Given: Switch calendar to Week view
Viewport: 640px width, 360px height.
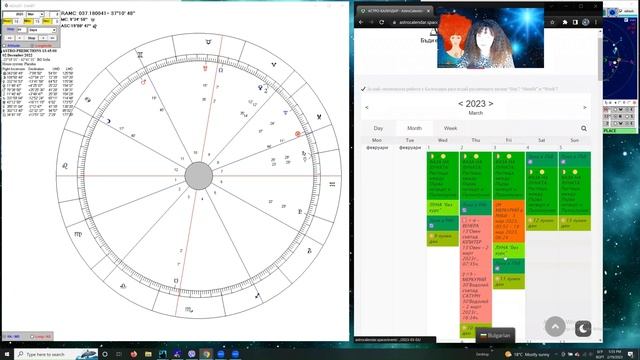Looking at the screenshot, I should coord(450,128).
